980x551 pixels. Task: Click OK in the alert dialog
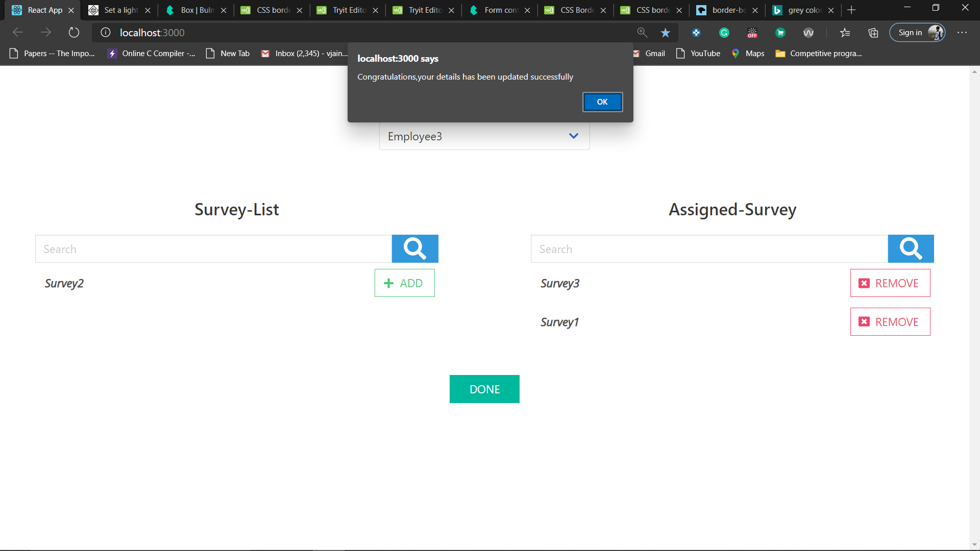602,102
